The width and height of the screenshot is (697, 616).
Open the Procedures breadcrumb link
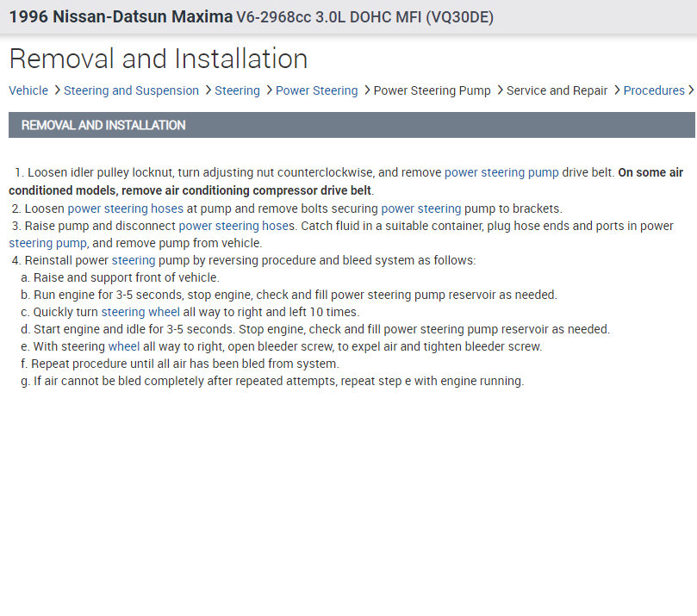point(654,90)
